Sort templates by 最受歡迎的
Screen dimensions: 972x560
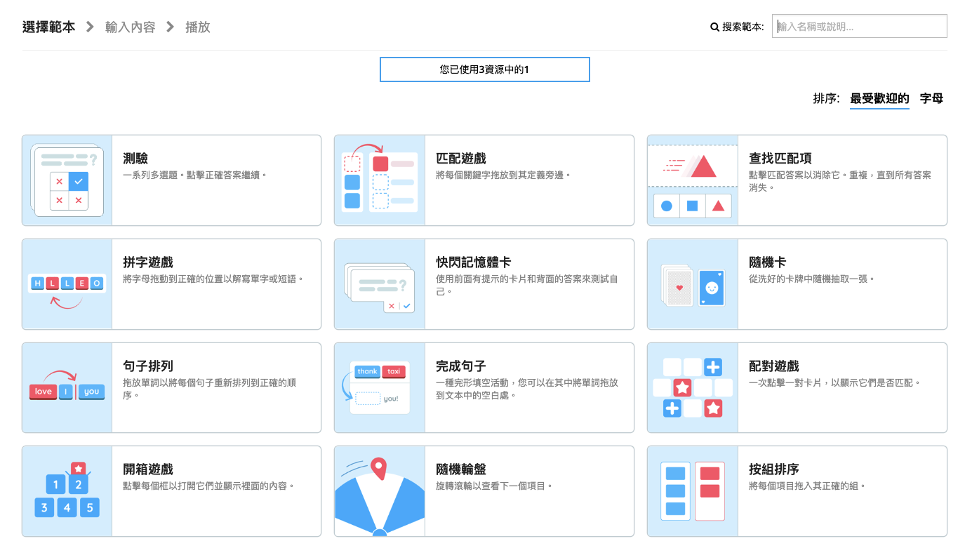coord(879,98)
